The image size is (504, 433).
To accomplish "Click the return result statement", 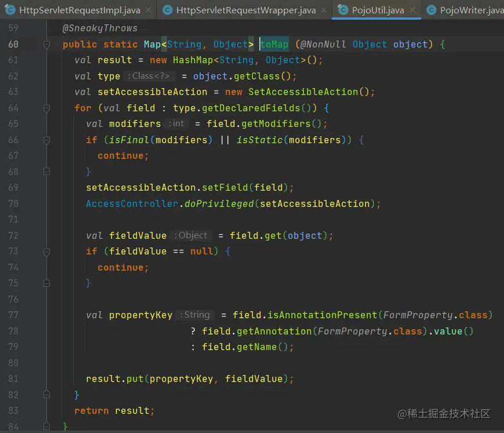I will click(114, 411).
